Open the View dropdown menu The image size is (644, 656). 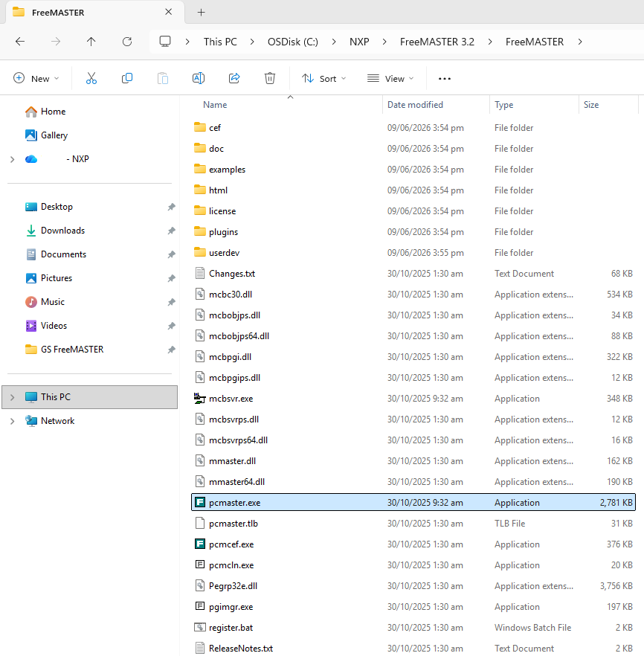click(390, 78)
